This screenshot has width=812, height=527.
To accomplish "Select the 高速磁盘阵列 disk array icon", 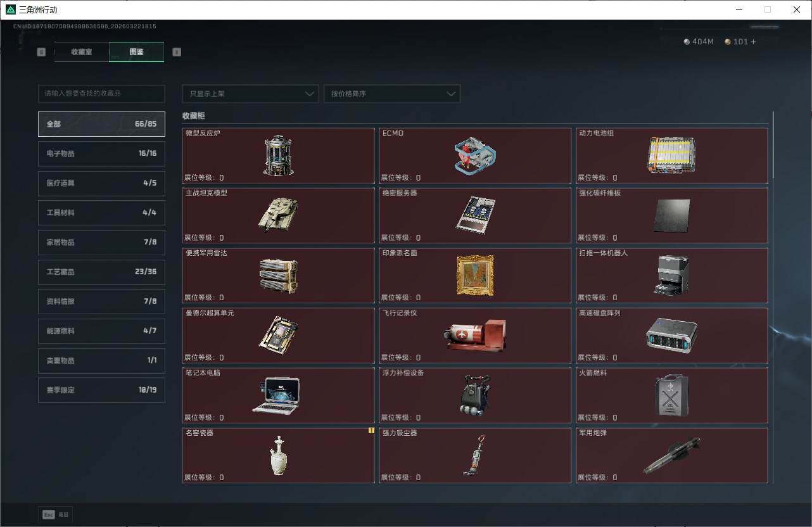I will point(671,335).
